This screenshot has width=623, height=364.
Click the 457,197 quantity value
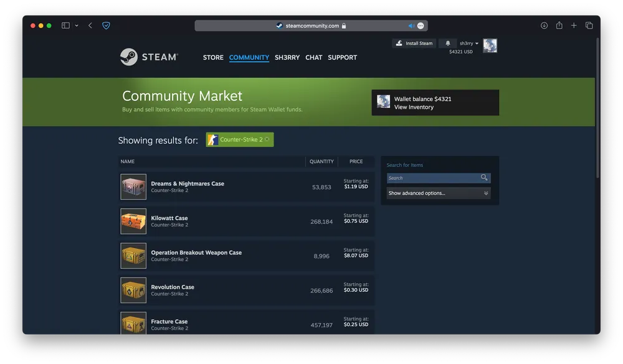point(321,325)
